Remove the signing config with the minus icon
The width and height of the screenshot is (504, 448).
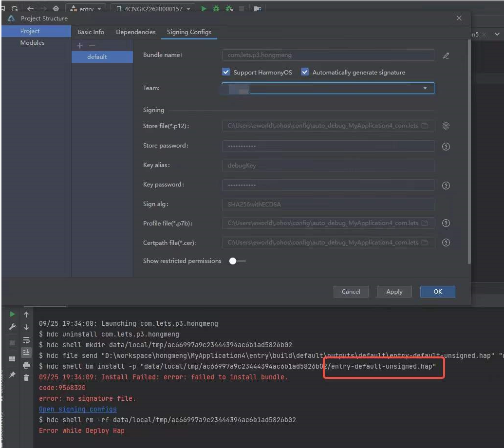tap(92, 46)
